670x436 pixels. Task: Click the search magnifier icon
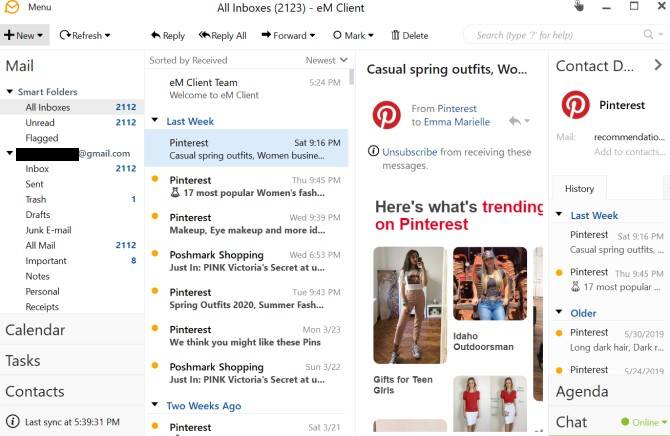(x=648, y=34)
